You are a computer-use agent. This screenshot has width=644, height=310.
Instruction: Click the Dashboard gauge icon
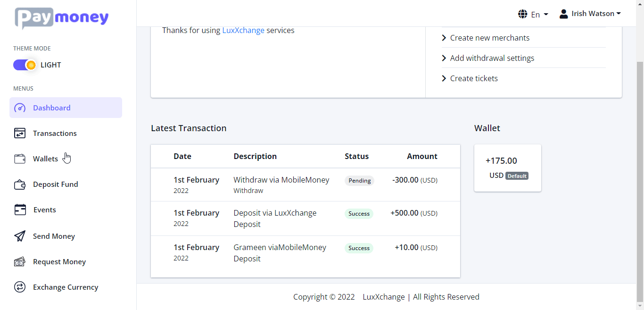pyautogui.click(x=20, y=108)
